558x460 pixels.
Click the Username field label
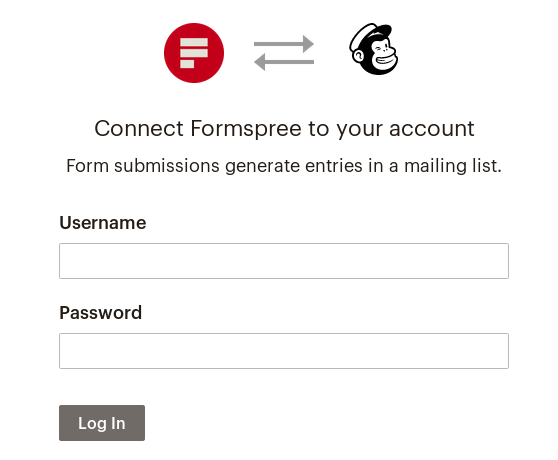point(102,223)
